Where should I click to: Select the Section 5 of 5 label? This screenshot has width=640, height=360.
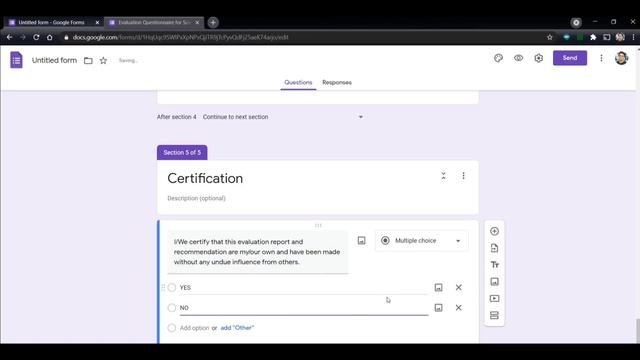[x=182, y=152]
